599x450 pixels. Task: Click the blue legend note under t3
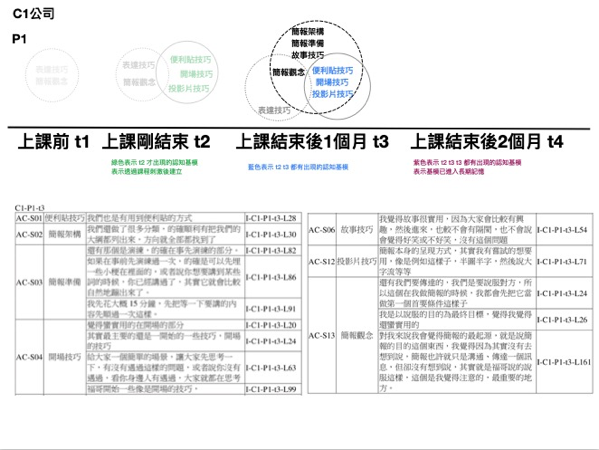pos(298,167)
